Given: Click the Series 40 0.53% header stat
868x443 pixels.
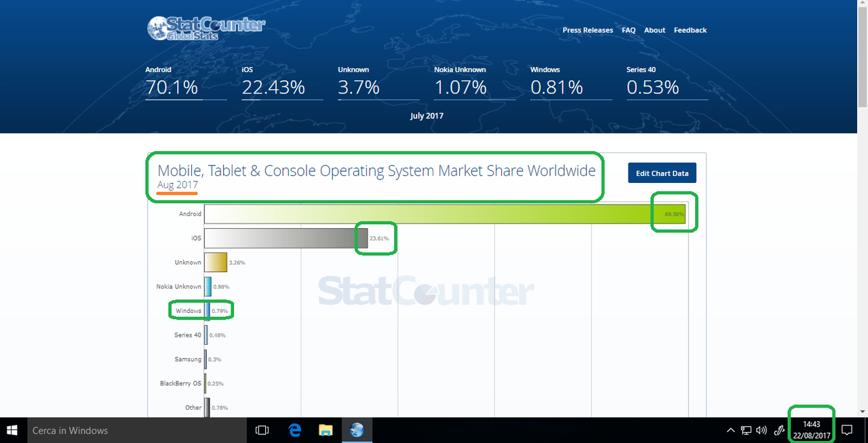Looking at the screenshot, I should coord(667,82).
